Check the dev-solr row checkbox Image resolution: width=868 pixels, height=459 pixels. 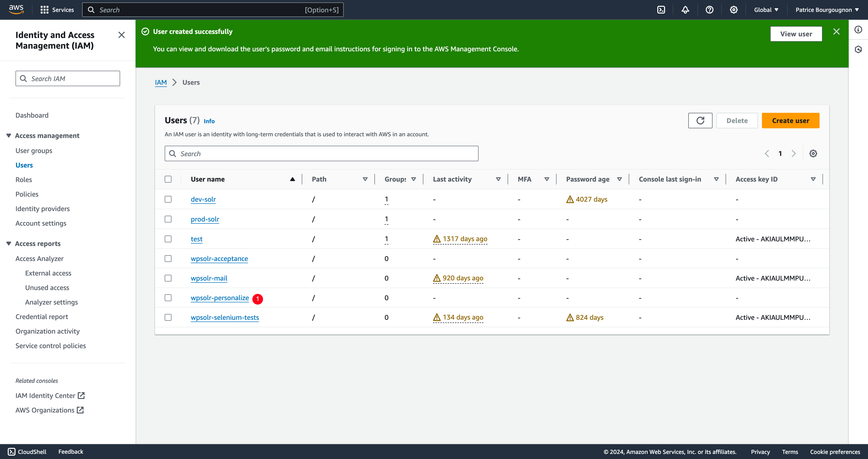click(x=168, y=199)
